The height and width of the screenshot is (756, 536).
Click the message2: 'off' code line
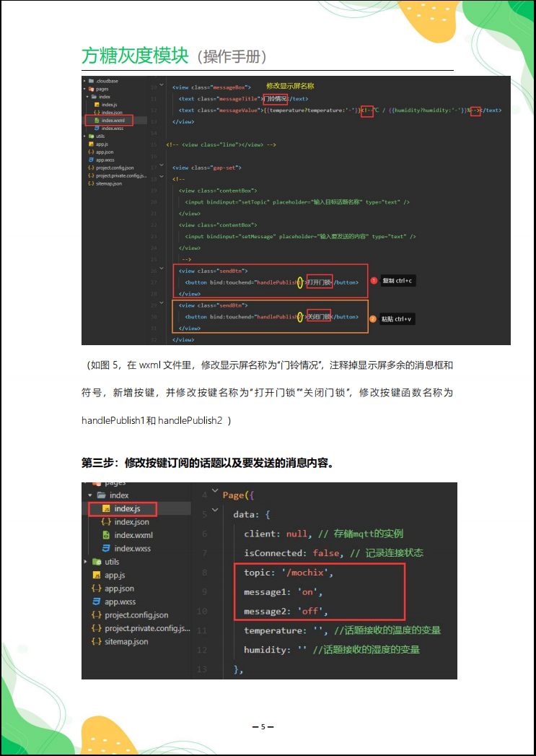(x=286, y=611)
